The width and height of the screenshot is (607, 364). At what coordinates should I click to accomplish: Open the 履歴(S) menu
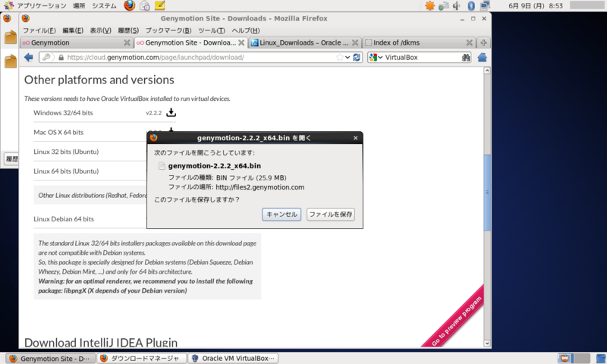point(128,30)
